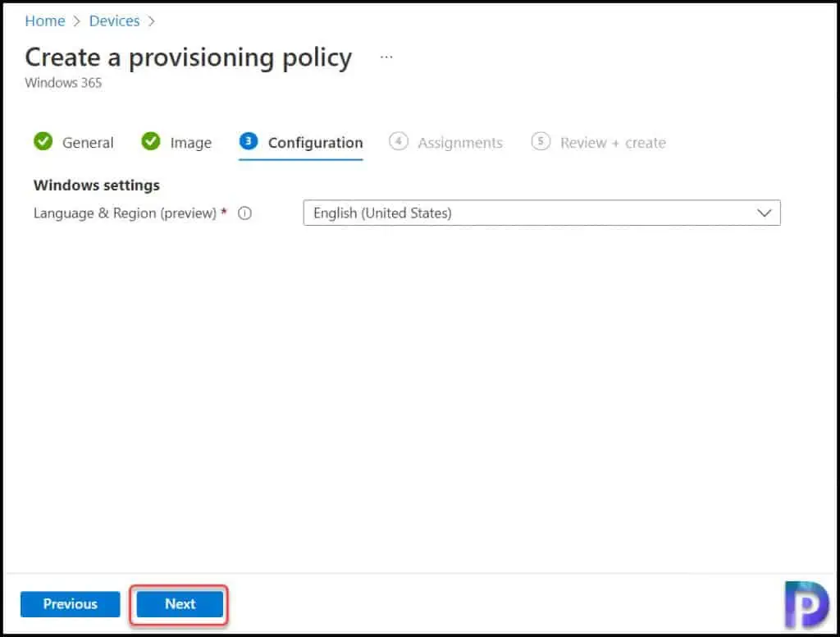The width and height of the screenshot is (840, 637).
Task: Click the Windows 365 subtitle text
Action: [63, 83]
